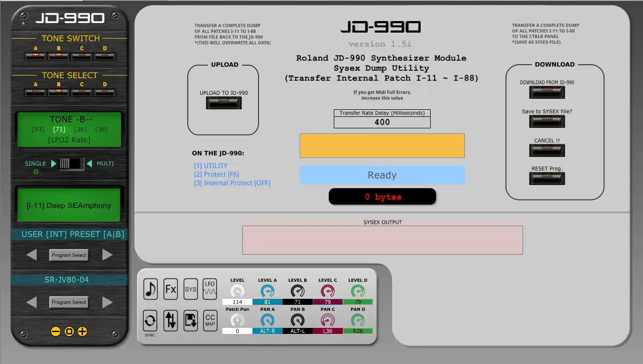
Task: Click the Transfer Rate Delay value 400
Action: point(382,122)
